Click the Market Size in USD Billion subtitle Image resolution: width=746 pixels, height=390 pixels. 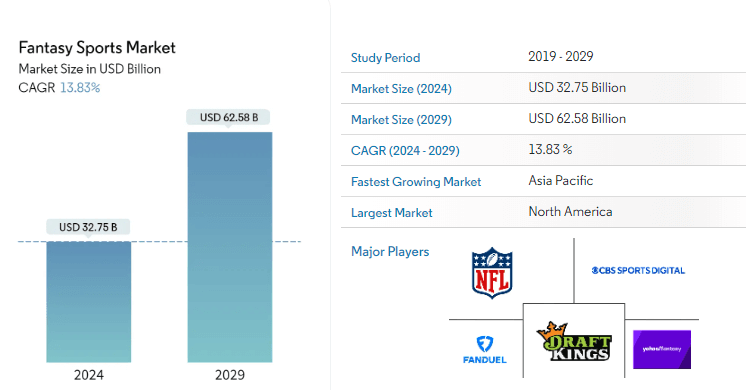tap(89, 69)
